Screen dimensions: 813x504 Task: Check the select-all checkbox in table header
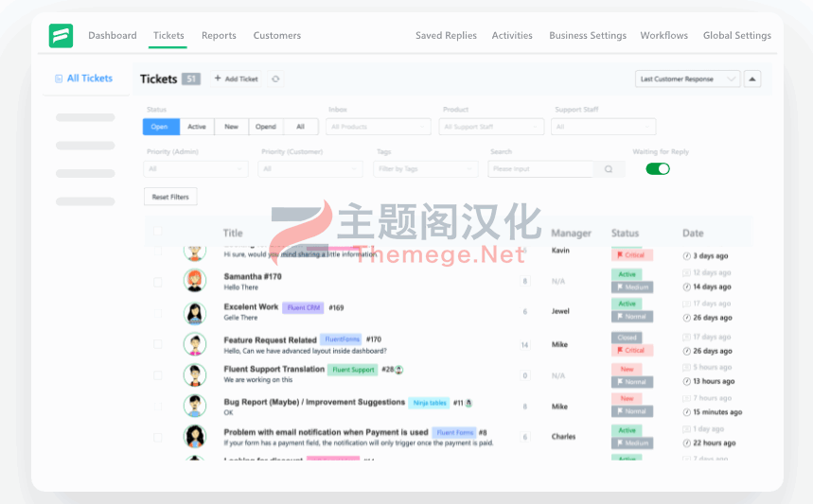158,231
